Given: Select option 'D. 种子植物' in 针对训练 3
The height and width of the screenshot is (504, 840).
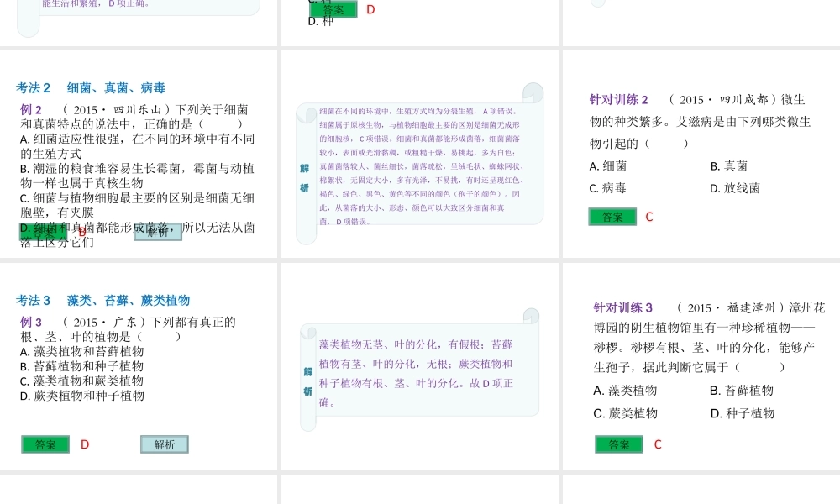Looking at the screenshot, I should 743,413.
